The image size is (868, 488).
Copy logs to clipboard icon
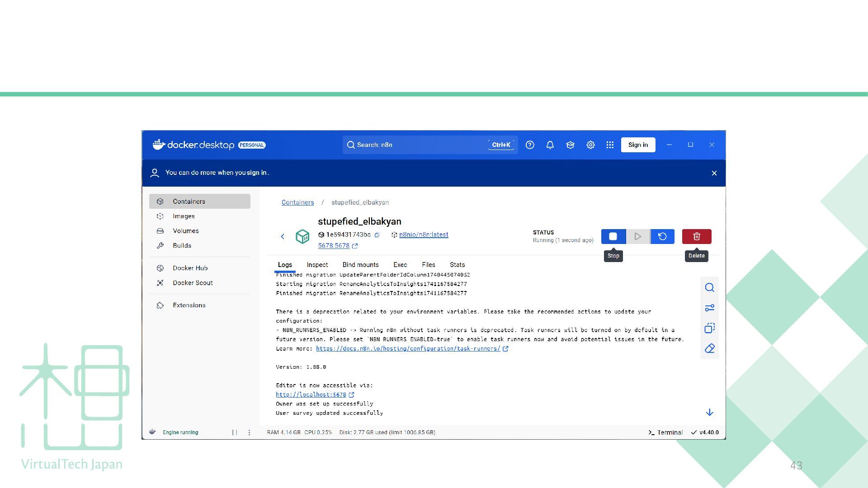pyautogui.click(x=709, y=328)
